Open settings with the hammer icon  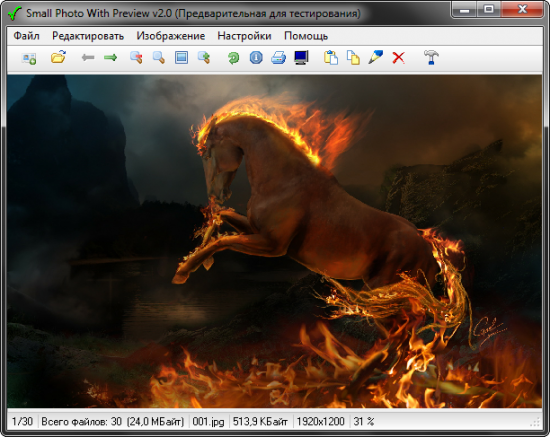pyautogui.click(x=431, y=57)
